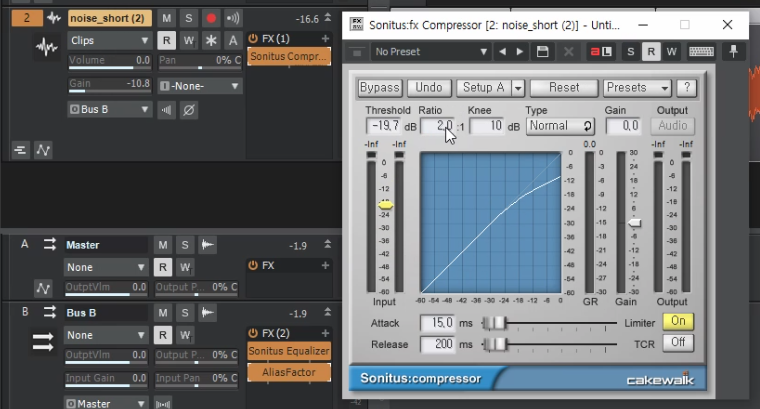Toggle the TCR Off button
The image size is (760, 409).
point(678,343)
